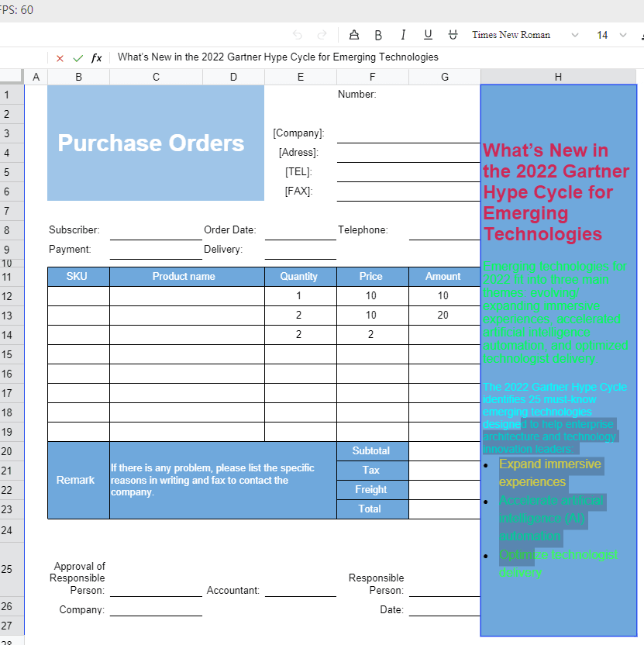Cancel formula edit with red X
The width and height of the screenshot is (644, 645).
[x=60, y=58]
